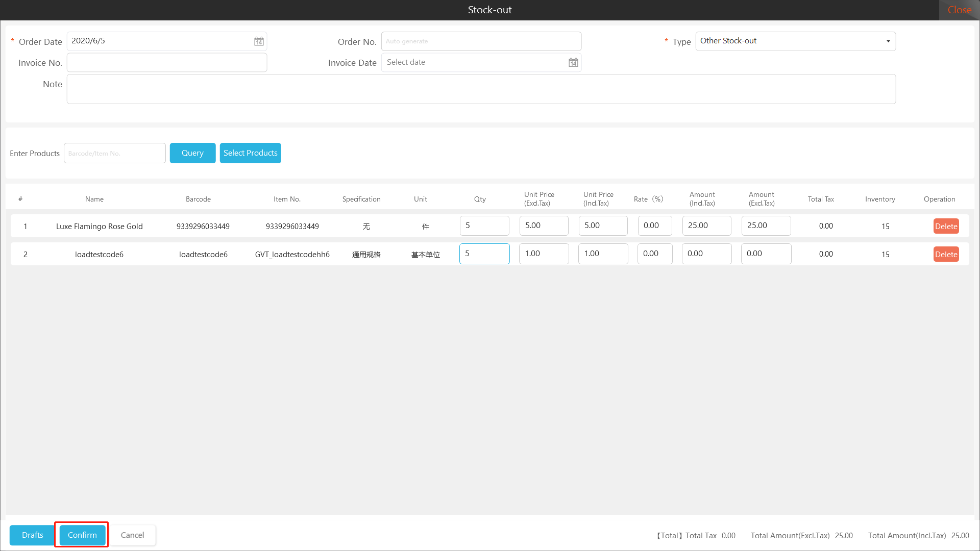The height and width of the screenshot is (551, 980).
Task: Expand the Type dropdown showing Other Stock-out
Action: [888, 41]
